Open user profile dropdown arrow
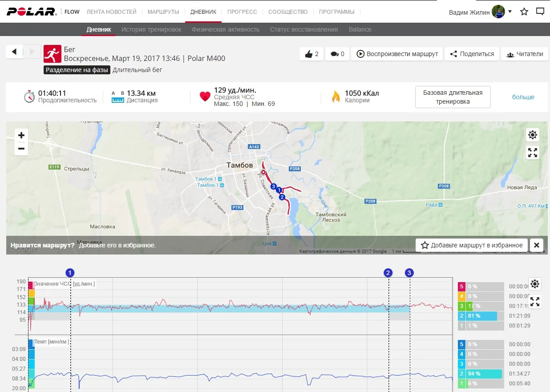The width and height of the screenshot is (550, 392). pyautogui.click(x=510, y=12)
